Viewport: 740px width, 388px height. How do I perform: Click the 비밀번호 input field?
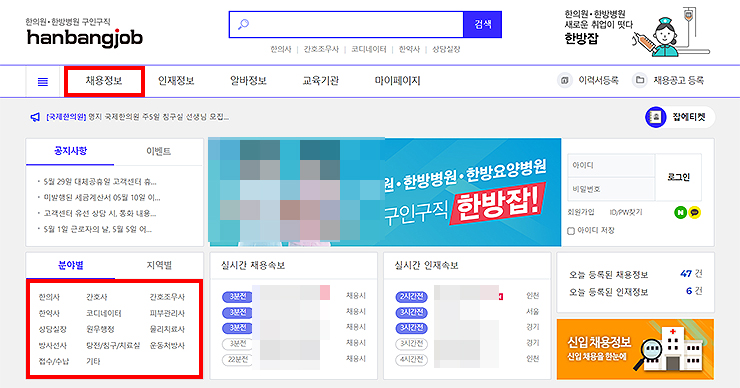(x=611, y=189)
